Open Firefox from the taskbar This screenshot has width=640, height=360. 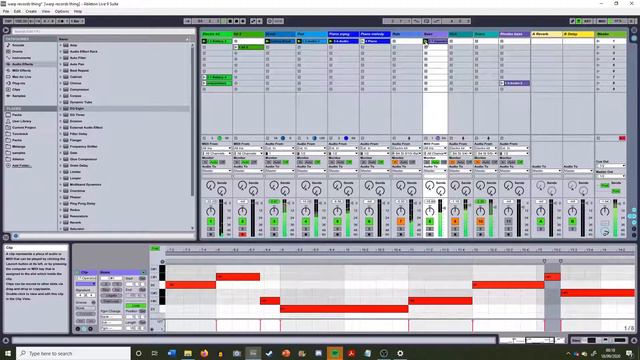point(204,353)
